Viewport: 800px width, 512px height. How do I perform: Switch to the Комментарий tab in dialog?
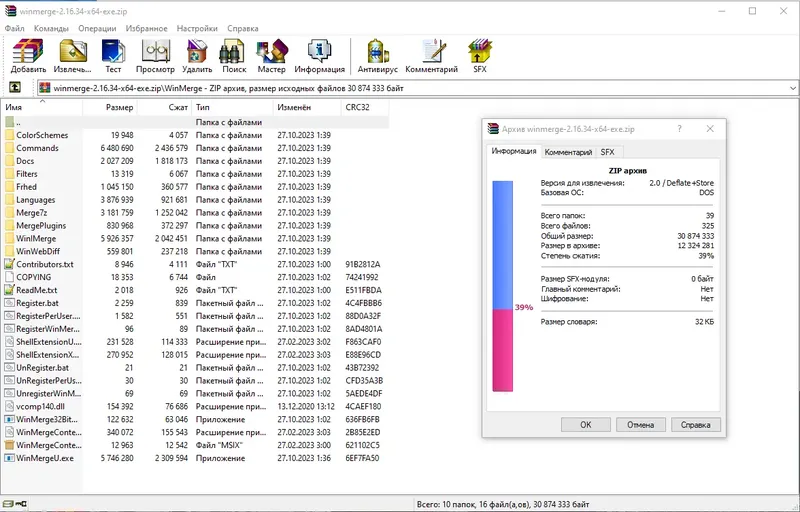coord(568,152)
